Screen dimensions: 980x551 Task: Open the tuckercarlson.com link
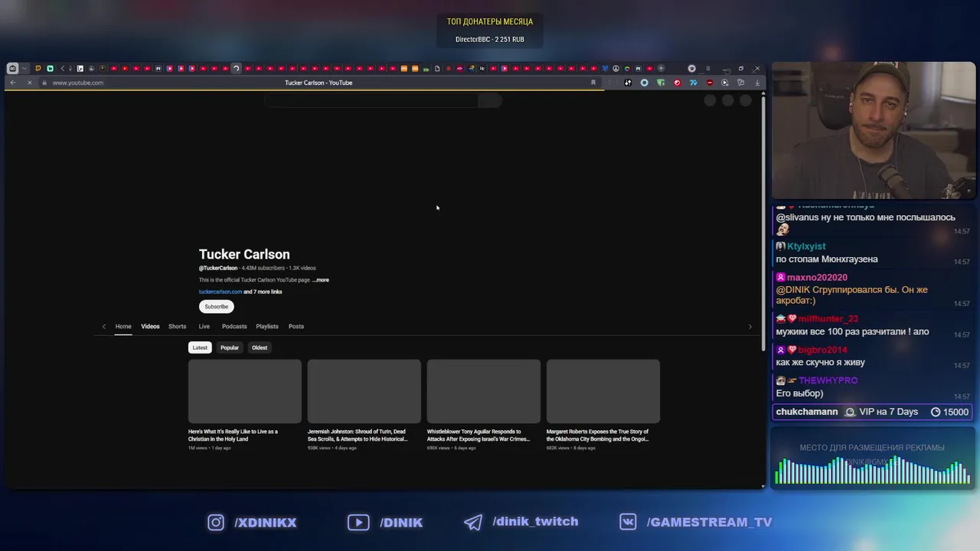point(220,292)
